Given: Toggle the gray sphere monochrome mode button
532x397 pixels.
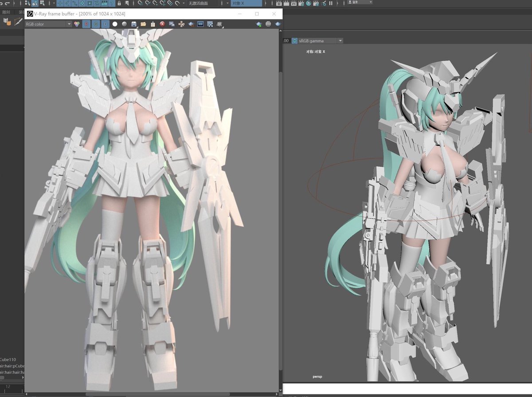Looking at the screenshot, I should pos(125,24).
